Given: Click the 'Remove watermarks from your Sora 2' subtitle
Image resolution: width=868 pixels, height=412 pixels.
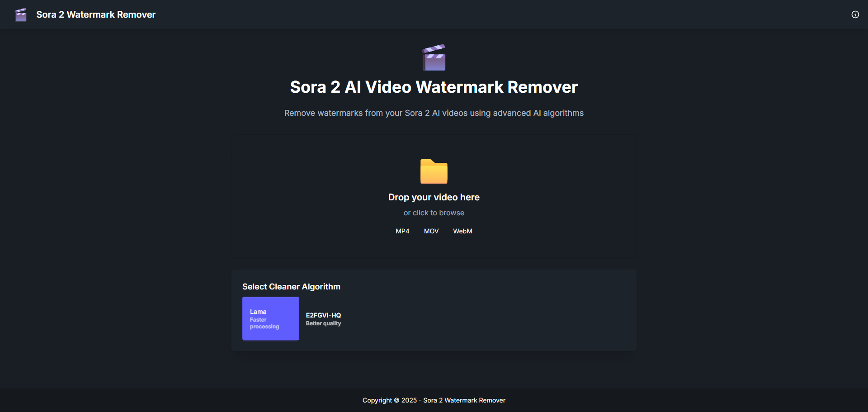Looking at the screenshot, I should coord(434,113).
